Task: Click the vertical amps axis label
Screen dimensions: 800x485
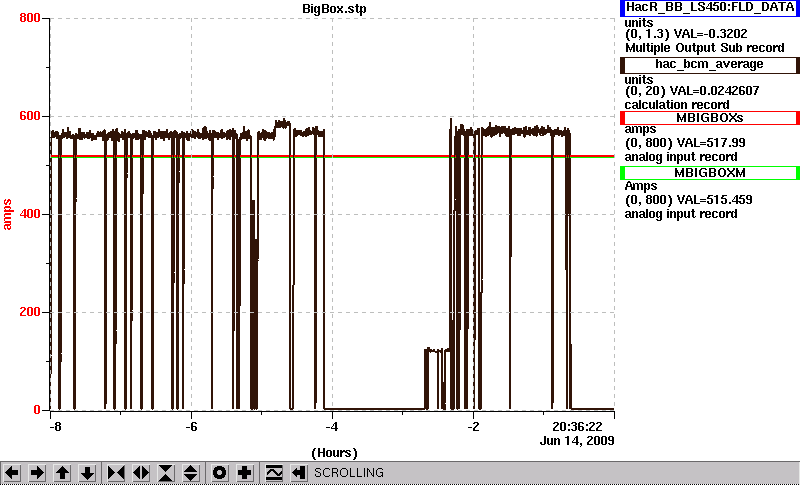Action: pos(8,215)
